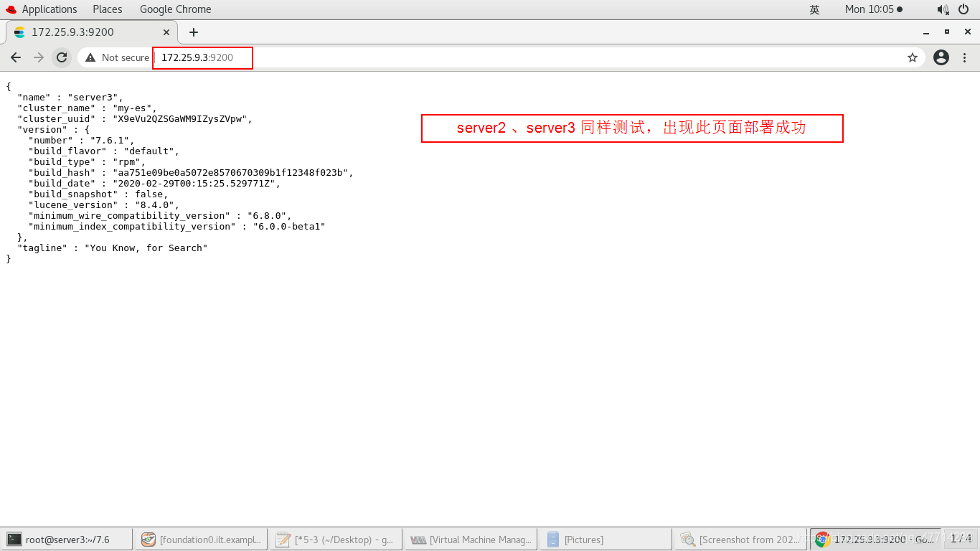The image size is (980, 551).
Task: Open Virtual Machine Manager from taskbar
Action: click(x=471, y=540)
